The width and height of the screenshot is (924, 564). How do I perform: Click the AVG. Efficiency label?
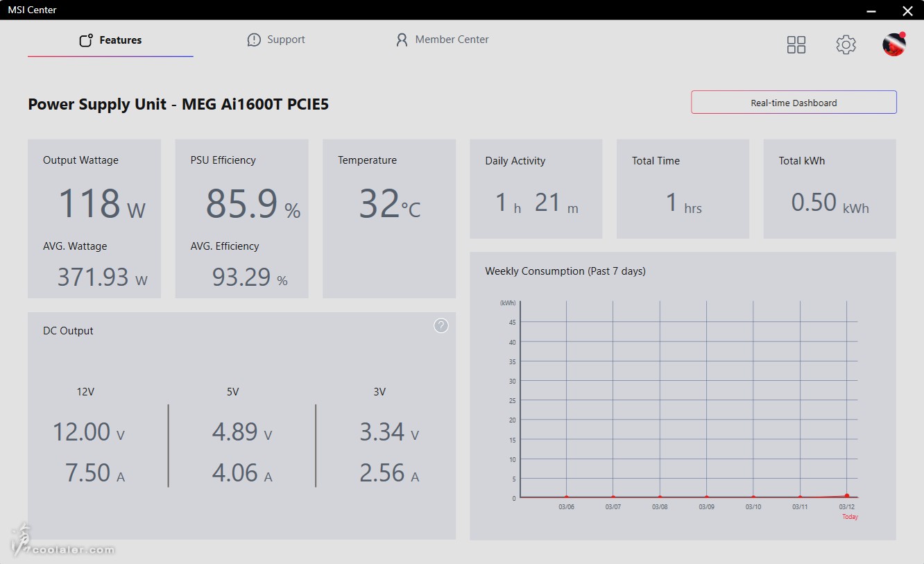(x=225, y=246)
